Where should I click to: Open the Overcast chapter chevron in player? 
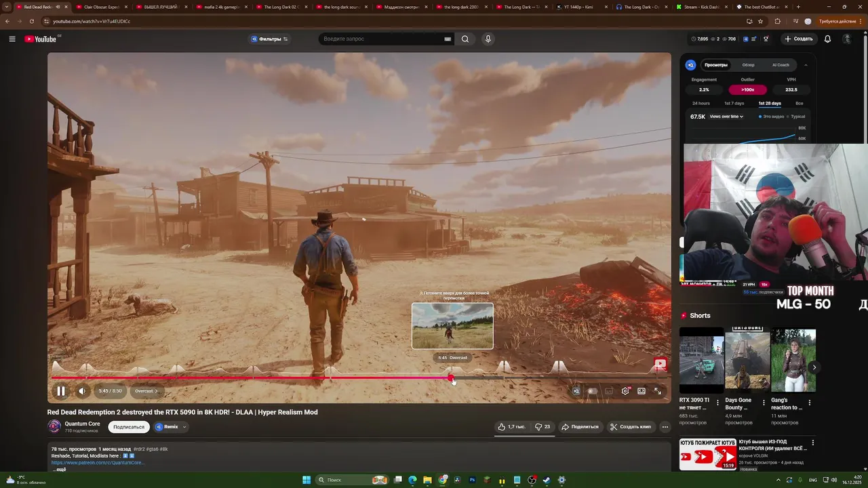[x=156, y=391]
